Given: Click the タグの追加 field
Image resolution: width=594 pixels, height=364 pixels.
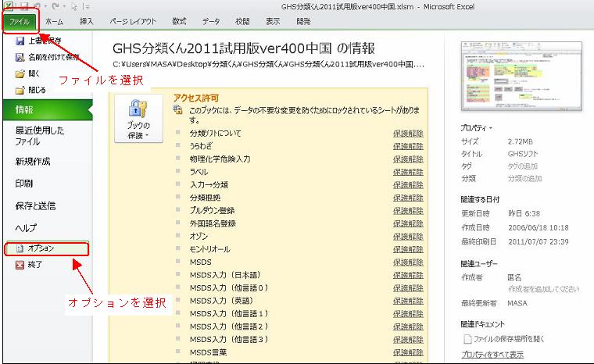Looking at the screenshot, I should [522, 166].
